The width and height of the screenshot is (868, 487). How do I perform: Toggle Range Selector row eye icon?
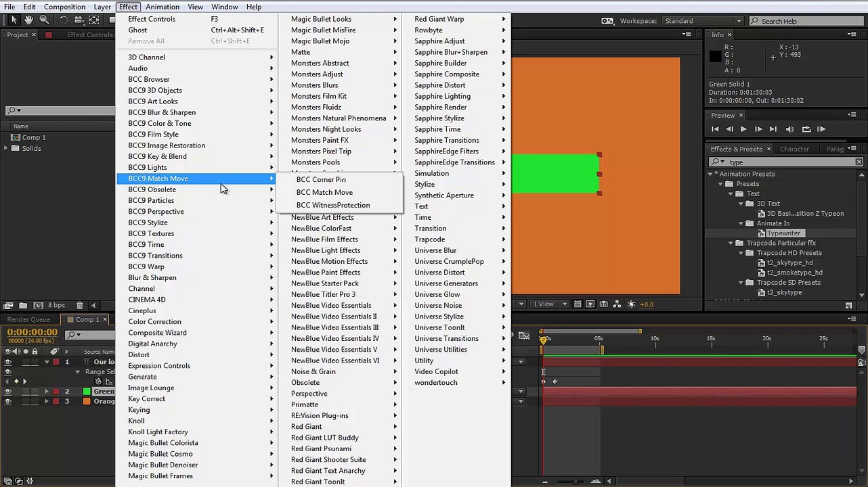[x=8, y=372]
